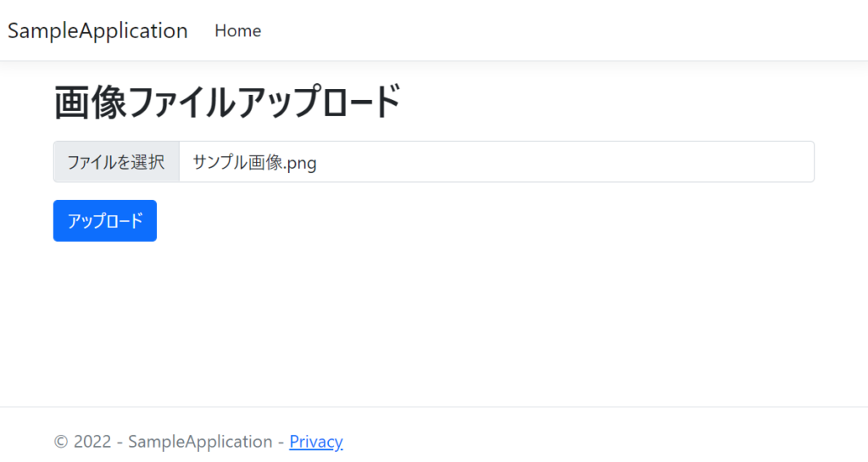The width and height of the screenshot is (868, 462).
Task: Click the horizontal divider above the footer
Action: pos(434,407)
